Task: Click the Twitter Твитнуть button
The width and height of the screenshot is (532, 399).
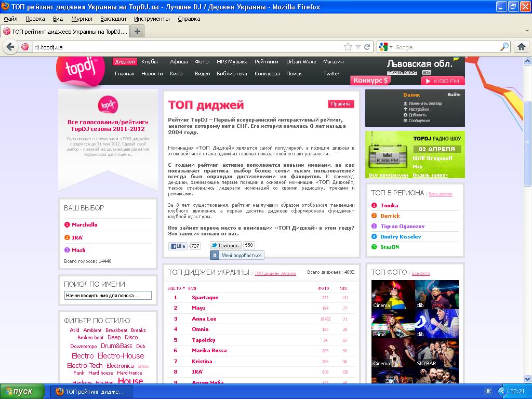Action: tap(225, 245)
